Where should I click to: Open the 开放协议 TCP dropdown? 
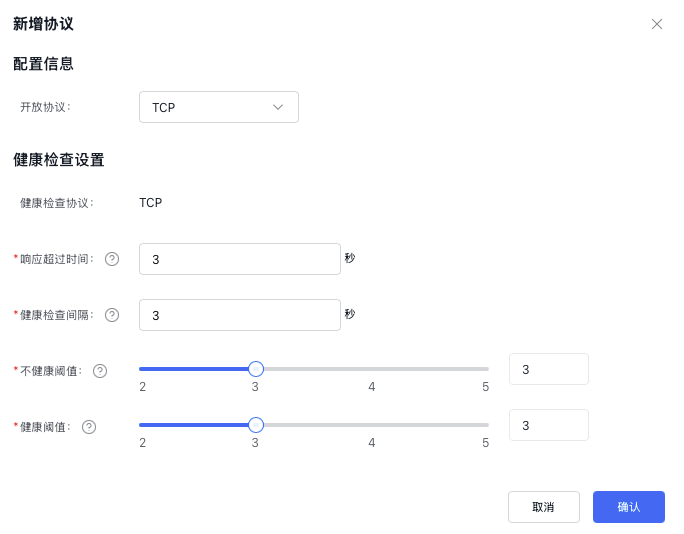tap(218, 107)
